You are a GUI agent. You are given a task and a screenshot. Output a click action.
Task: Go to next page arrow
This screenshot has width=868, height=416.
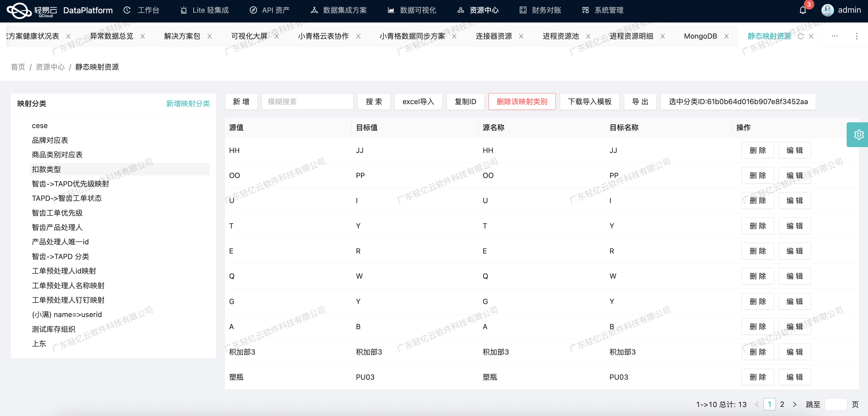[795, 404]
